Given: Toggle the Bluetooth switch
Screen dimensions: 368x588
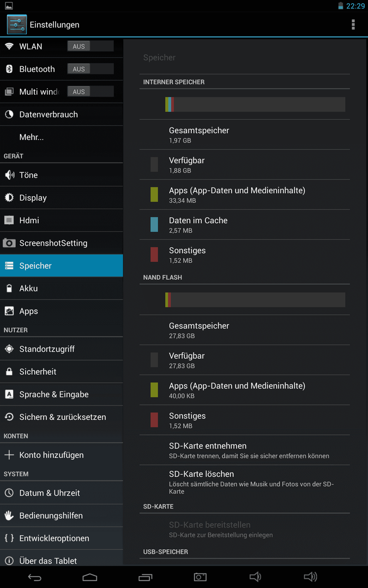Looking at the screenshot, I should coord(91,69).
